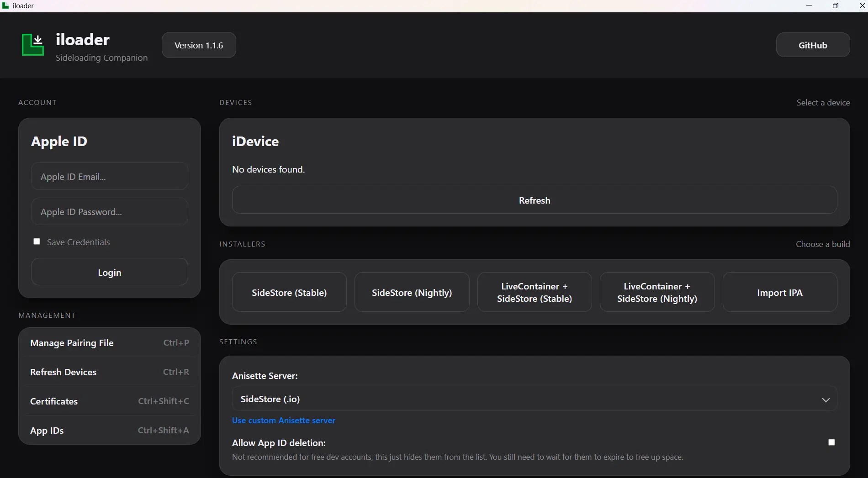
Task: Click the DEVICES section label
Action: tap(236, 102)
